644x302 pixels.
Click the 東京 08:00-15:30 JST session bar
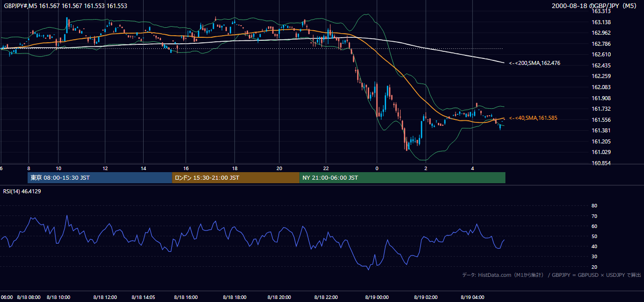(x=100, y=178)
